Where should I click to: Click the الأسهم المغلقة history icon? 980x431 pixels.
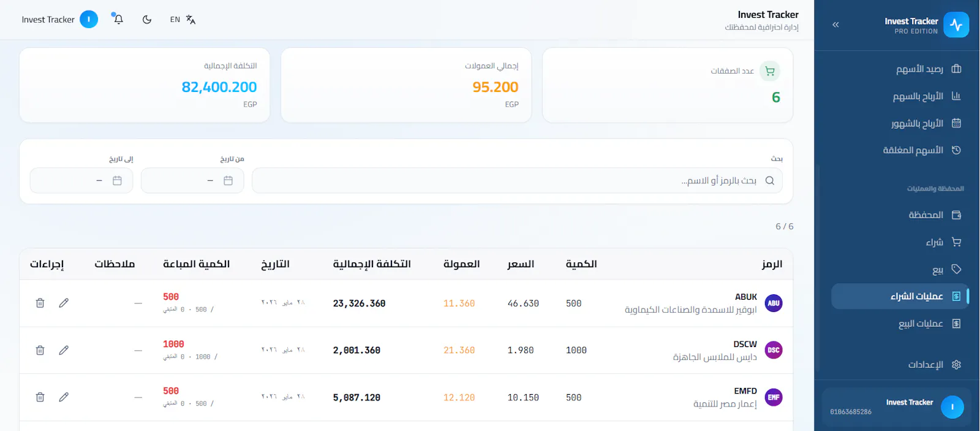click(956, 150)
